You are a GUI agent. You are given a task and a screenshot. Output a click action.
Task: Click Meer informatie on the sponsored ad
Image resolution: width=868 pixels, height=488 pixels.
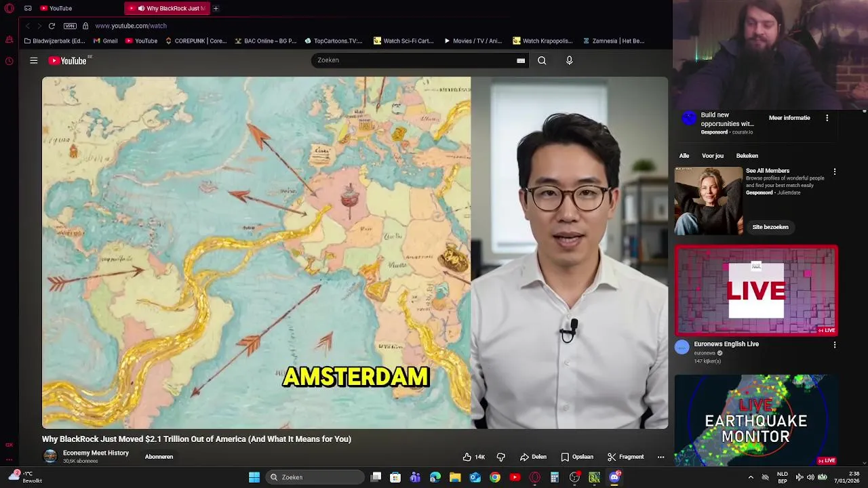tap(789, 118)
